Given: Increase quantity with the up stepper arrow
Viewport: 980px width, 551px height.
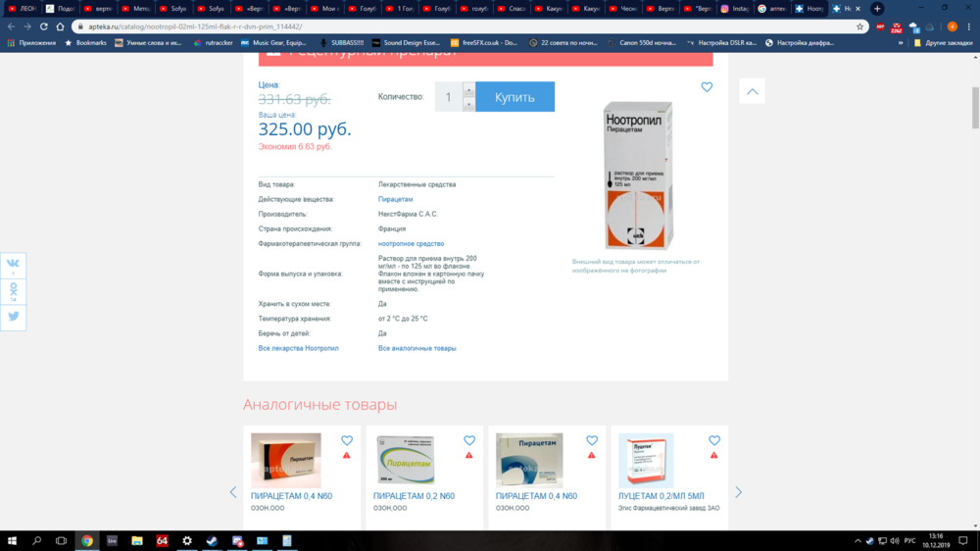Looking at the screenshot, I should (x=468, y=90).
